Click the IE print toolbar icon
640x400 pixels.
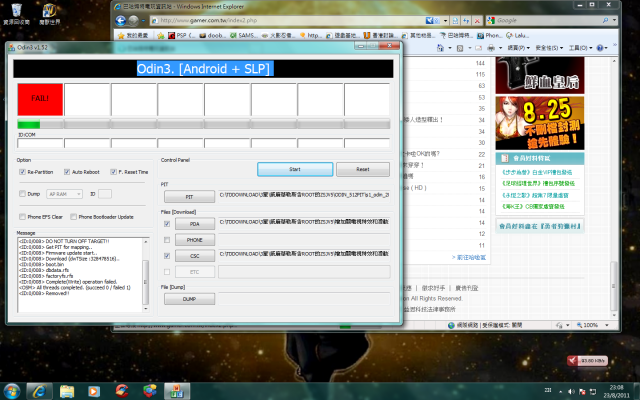491,48
